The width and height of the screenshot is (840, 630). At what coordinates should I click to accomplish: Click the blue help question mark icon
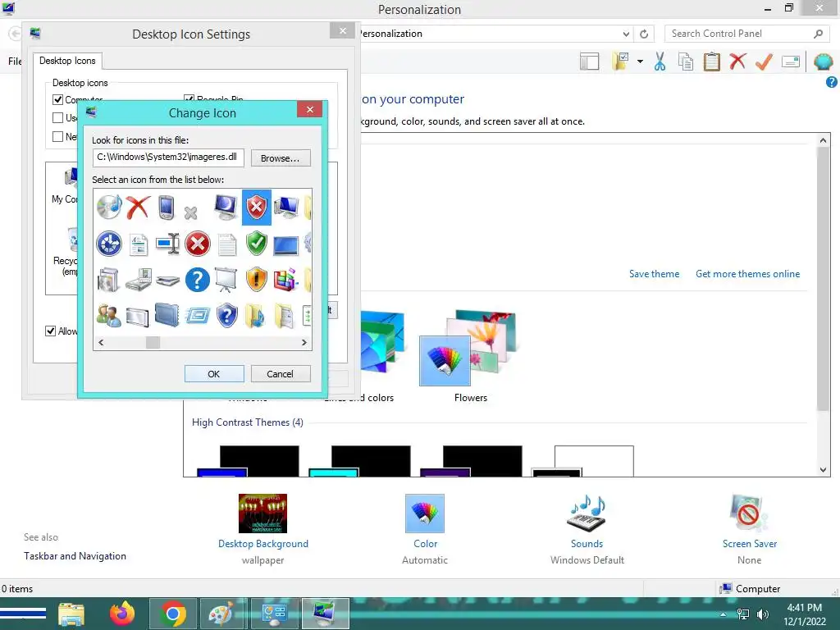click(x=832, y=82)
